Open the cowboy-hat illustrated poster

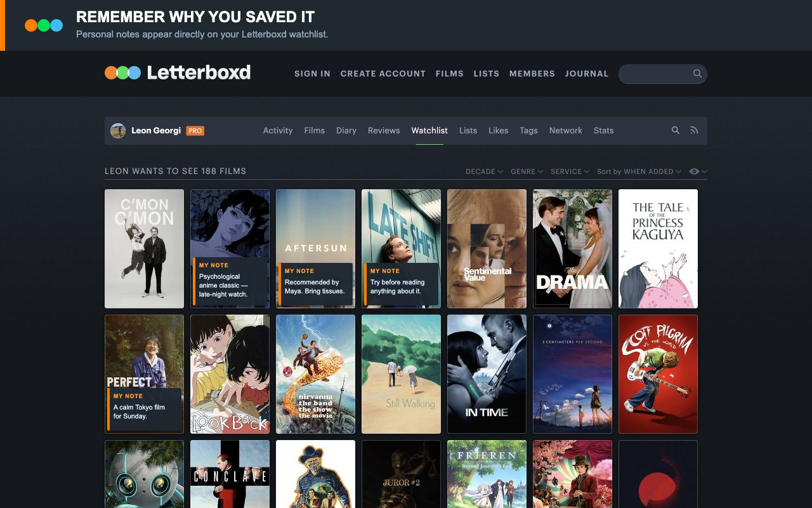click(315, 474)
